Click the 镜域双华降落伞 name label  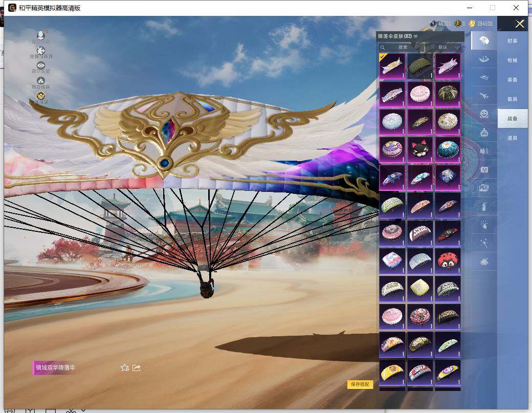(x=55, y=367)
